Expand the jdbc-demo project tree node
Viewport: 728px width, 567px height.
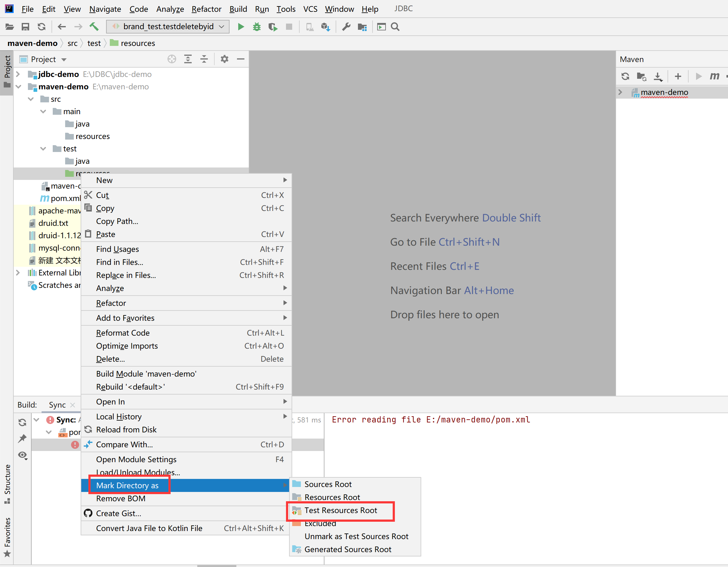18,74
